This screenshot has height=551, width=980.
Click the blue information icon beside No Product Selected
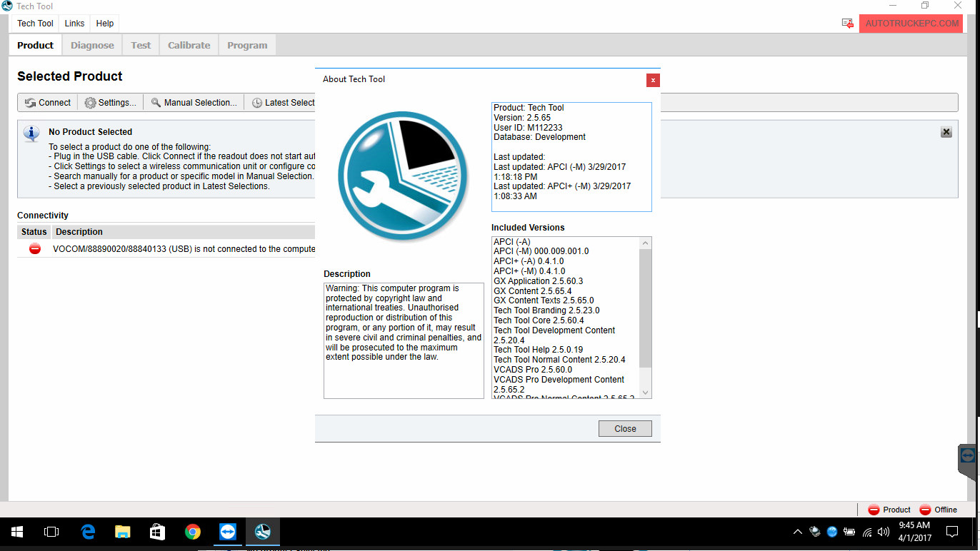click(31, 133)
